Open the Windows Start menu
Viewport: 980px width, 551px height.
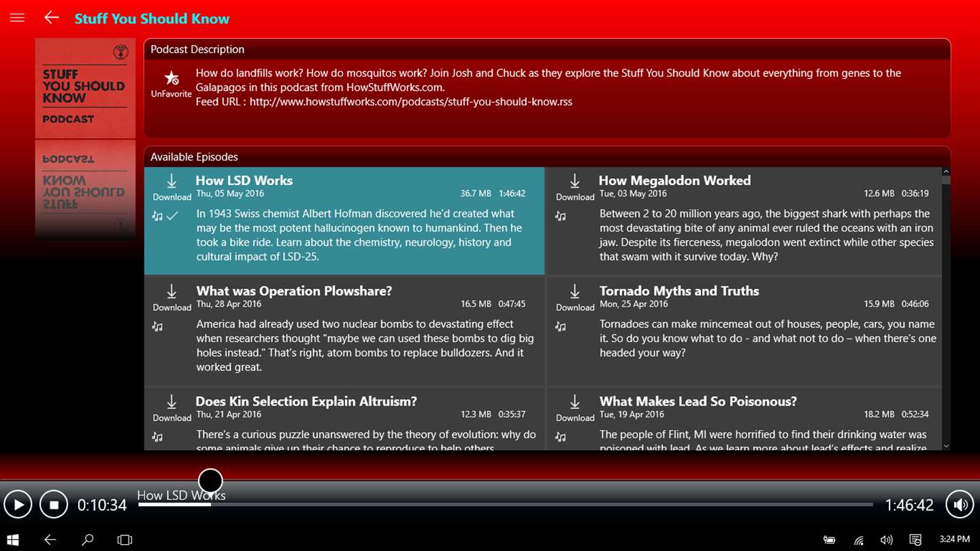click(13, 540)
